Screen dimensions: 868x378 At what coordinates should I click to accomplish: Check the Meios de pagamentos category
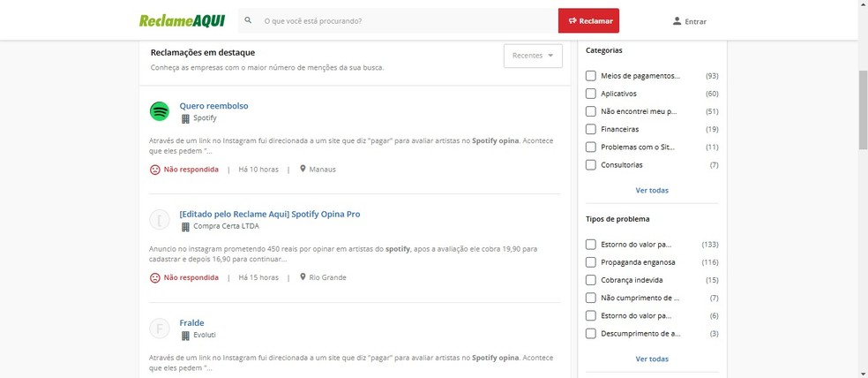pos(591,76)
